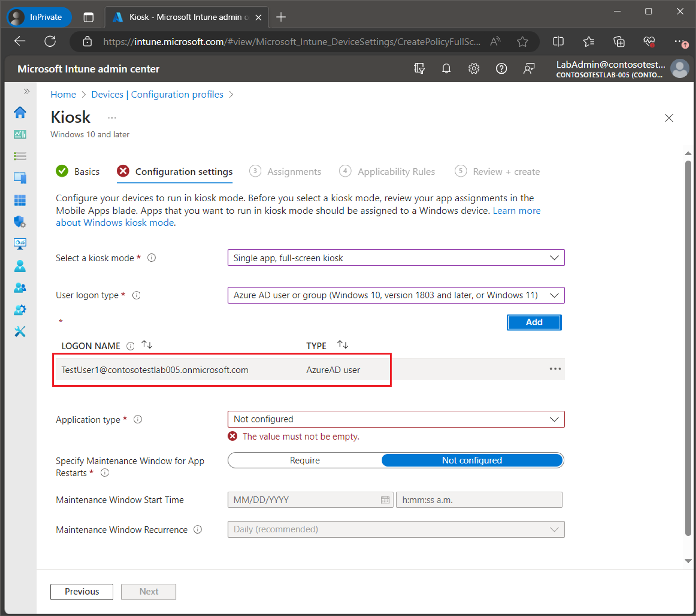Expand the left navigation with double chevron

pyautogui.click(x=27, y=91)
